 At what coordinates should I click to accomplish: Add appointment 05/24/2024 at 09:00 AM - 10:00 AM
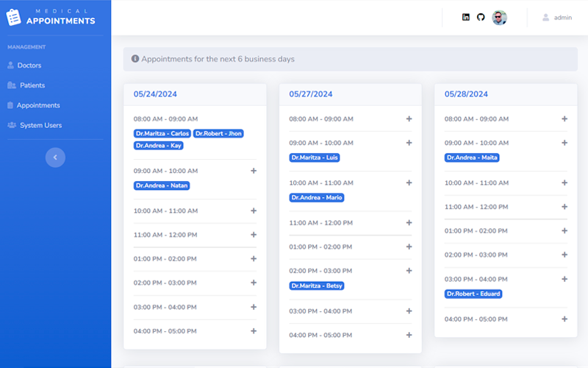[254, 171]
